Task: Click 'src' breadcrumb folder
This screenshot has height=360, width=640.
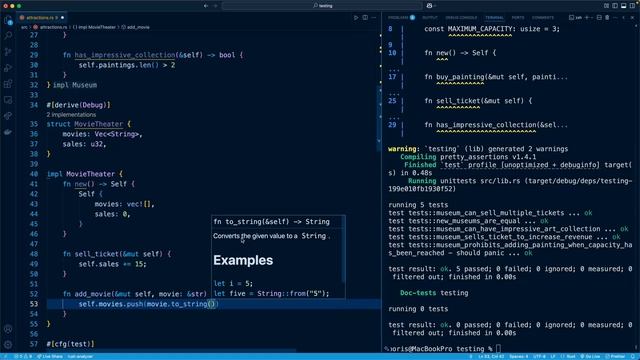Action: [x=24, y=27]
